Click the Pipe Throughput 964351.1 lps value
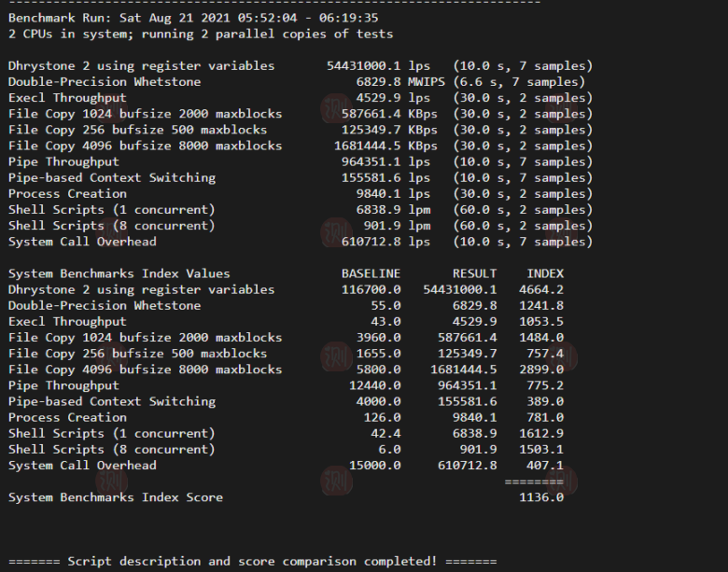Screen dimensions: 728x572 (x=385, y=162)
